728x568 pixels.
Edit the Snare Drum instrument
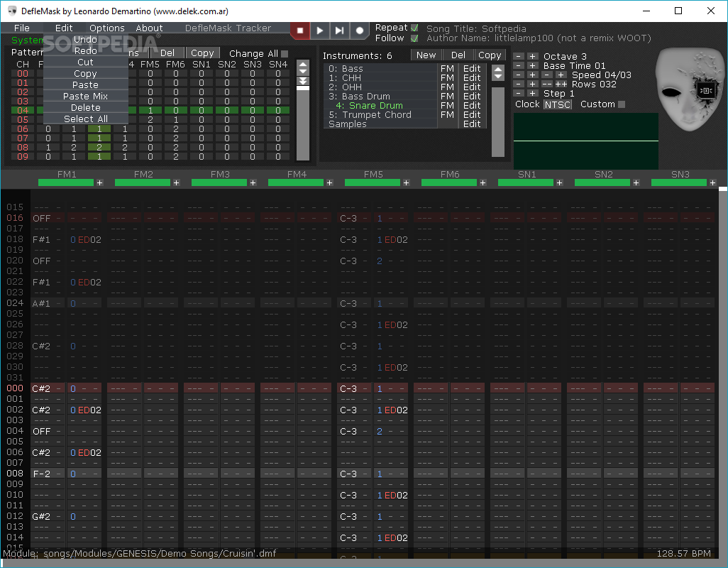(x=472, y=105)
